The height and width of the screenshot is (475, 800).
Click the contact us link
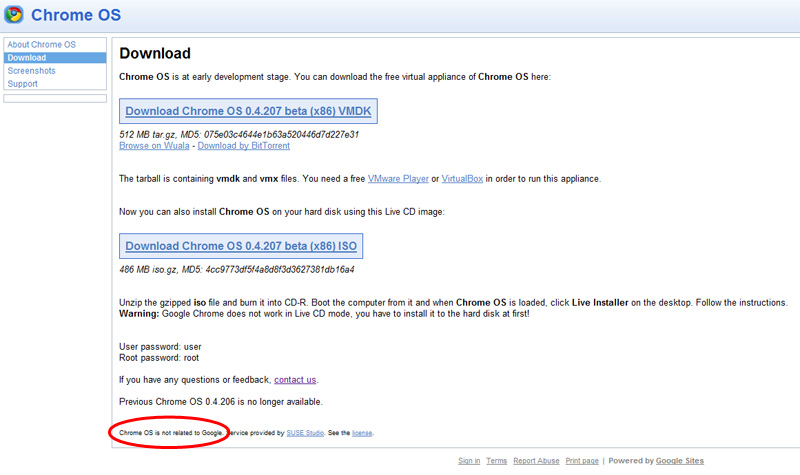pos(295,380)
